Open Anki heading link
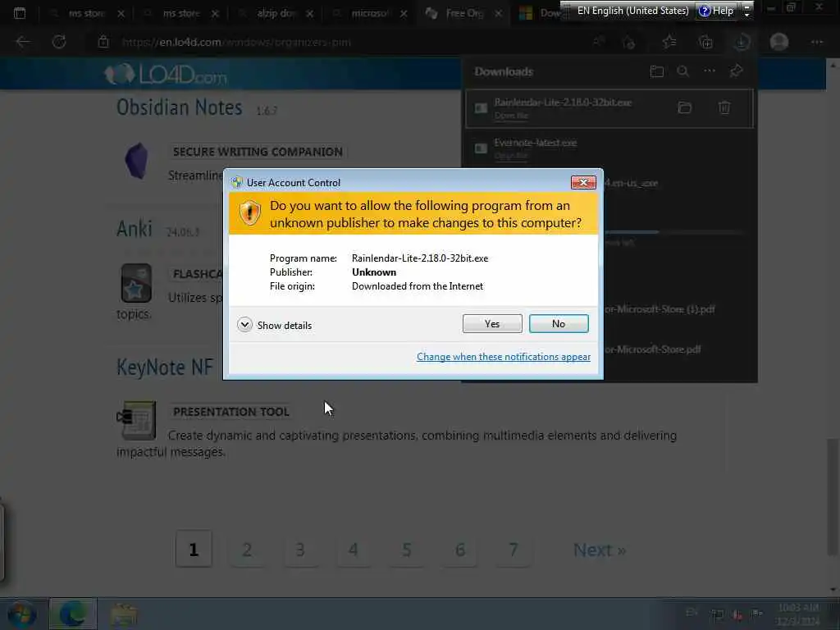Viewport: 840px width, 630px height. 135,230
